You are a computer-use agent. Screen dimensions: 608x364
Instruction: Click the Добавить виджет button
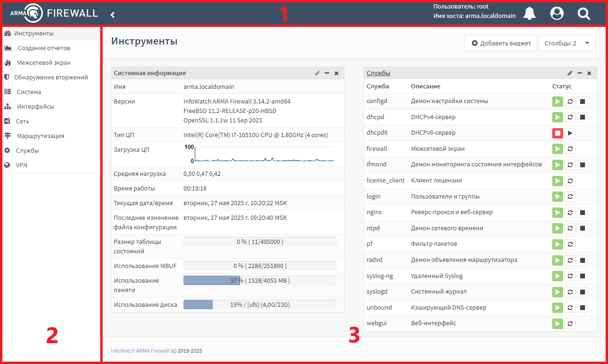(501, 43)
